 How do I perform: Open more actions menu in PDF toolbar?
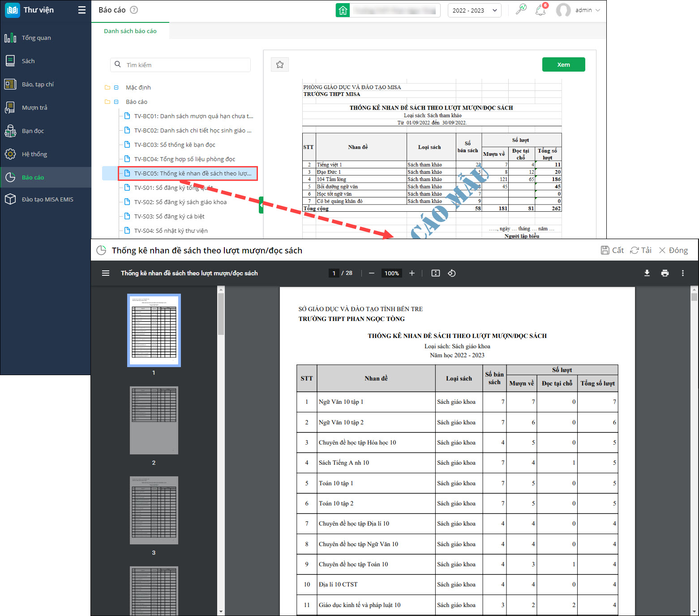pyautogui.click(x=682, y=273)
